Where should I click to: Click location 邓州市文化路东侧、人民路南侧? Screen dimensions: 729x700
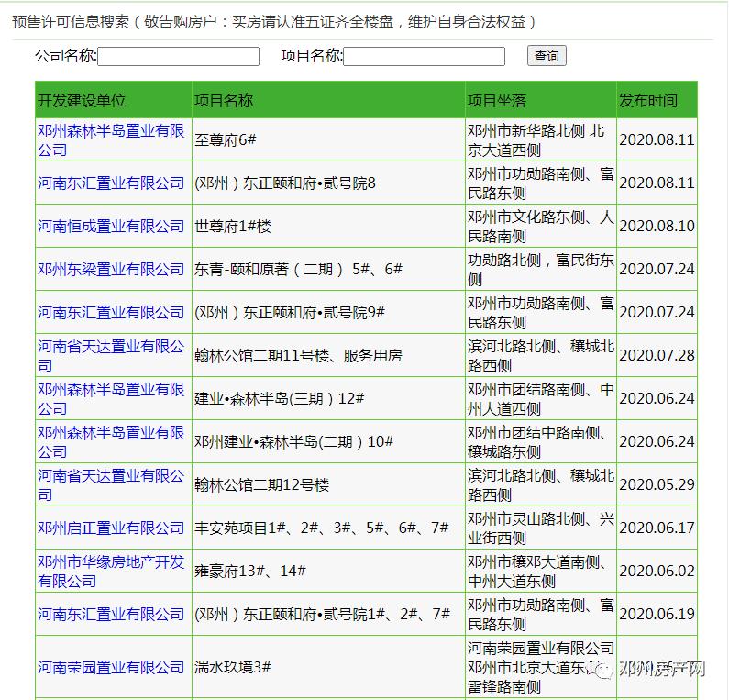(541, 226)
